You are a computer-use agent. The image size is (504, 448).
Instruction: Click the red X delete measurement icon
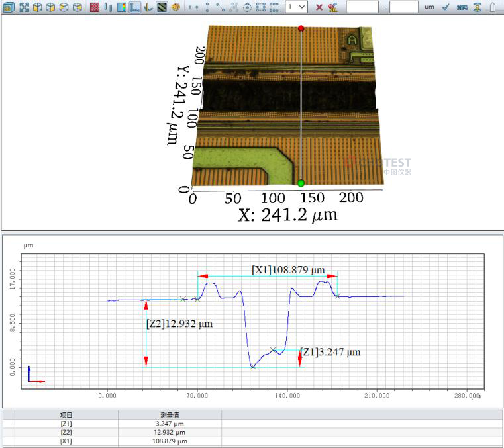[319, 7]
